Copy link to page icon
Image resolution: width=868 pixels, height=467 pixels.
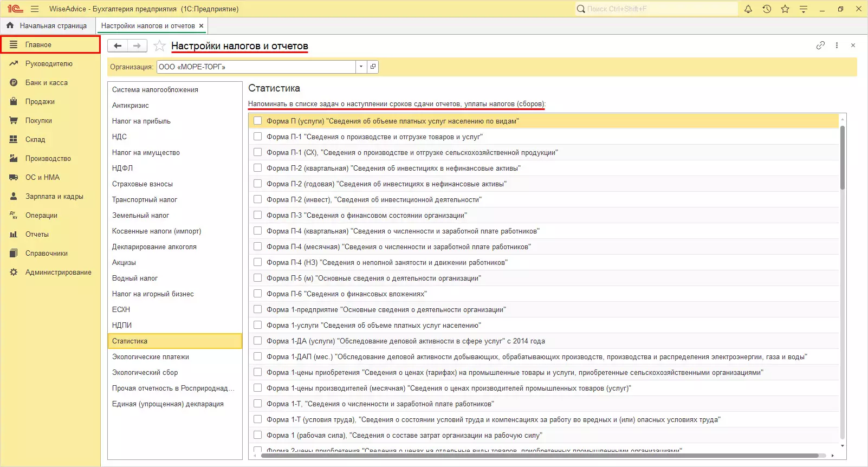point(820,46)
